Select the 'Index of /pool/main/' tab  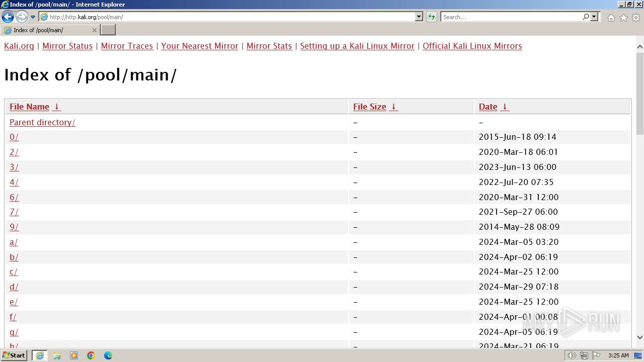[x=50, y=30]
